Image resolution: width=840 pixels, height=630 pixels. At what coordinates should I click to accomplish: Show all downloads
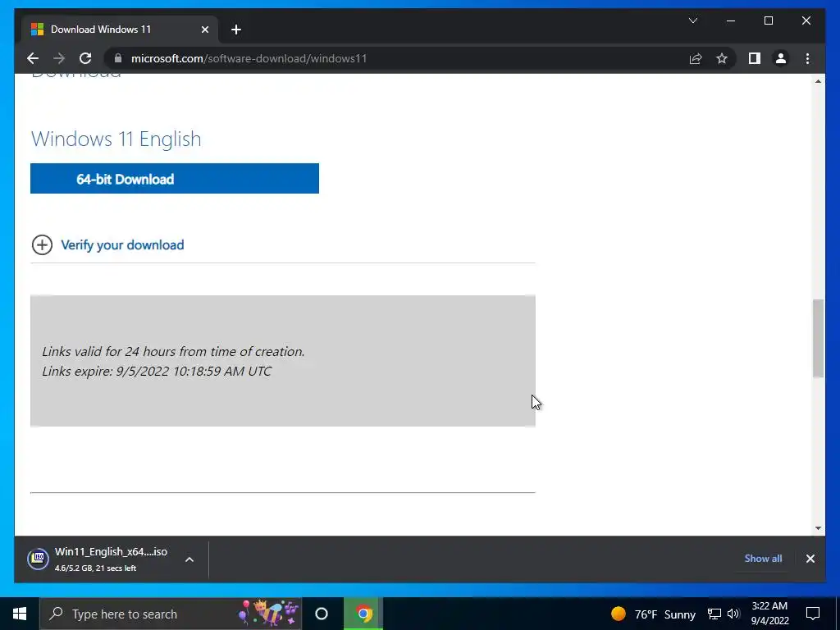(763, 558)
